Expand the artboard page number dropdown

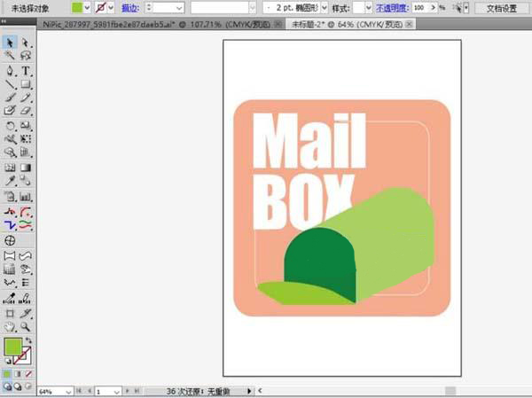(x=117, y=392)
